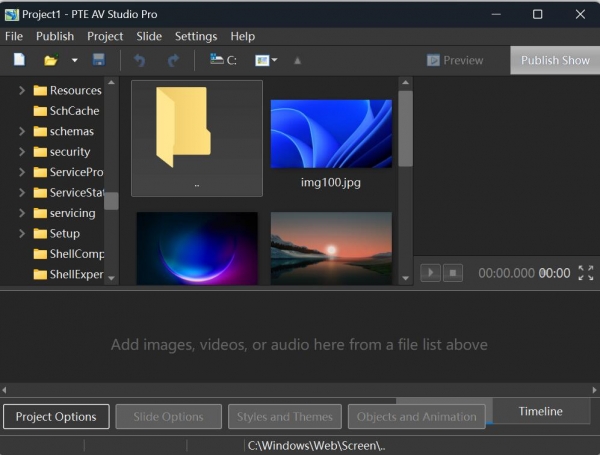The height and width of the screenshot is (455, 600).
Task: Open Slide Options
Action: (168, 417)
